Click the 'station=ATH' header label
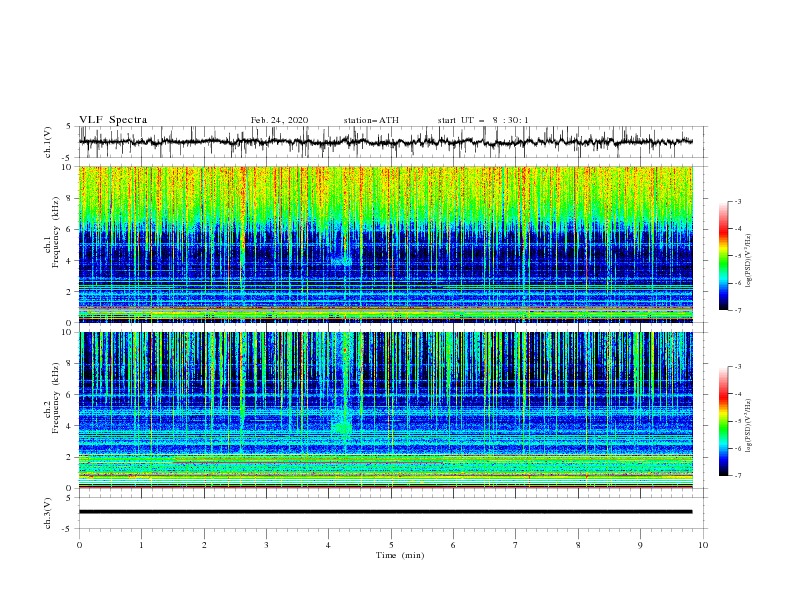 click(x=371, y=120)
